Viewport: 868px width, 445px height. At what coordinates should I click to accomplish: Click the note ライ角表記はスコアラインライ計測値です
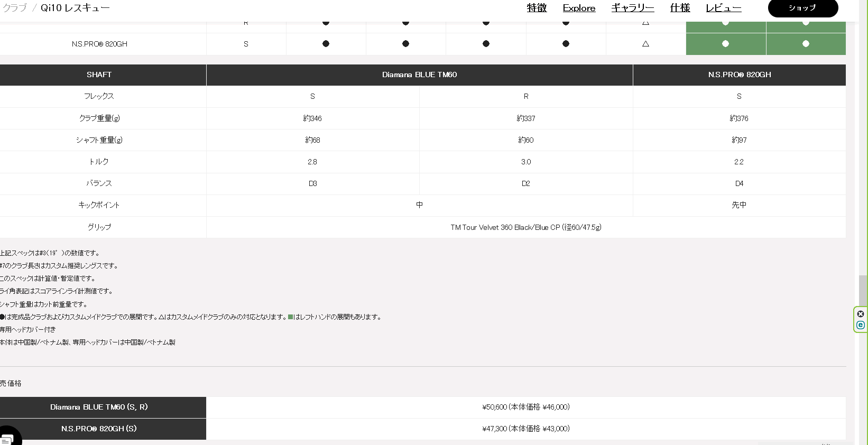point(56,291)
